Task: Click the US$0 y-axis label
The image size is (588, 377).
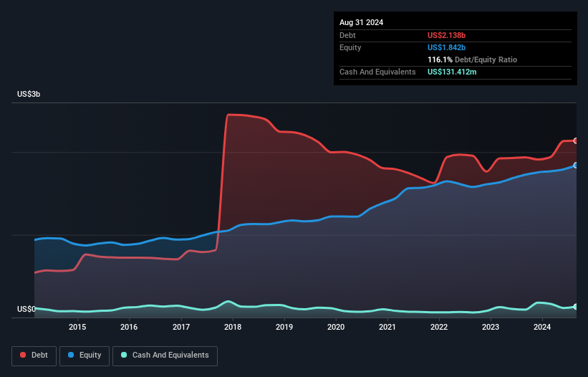Action: (26, 309)
